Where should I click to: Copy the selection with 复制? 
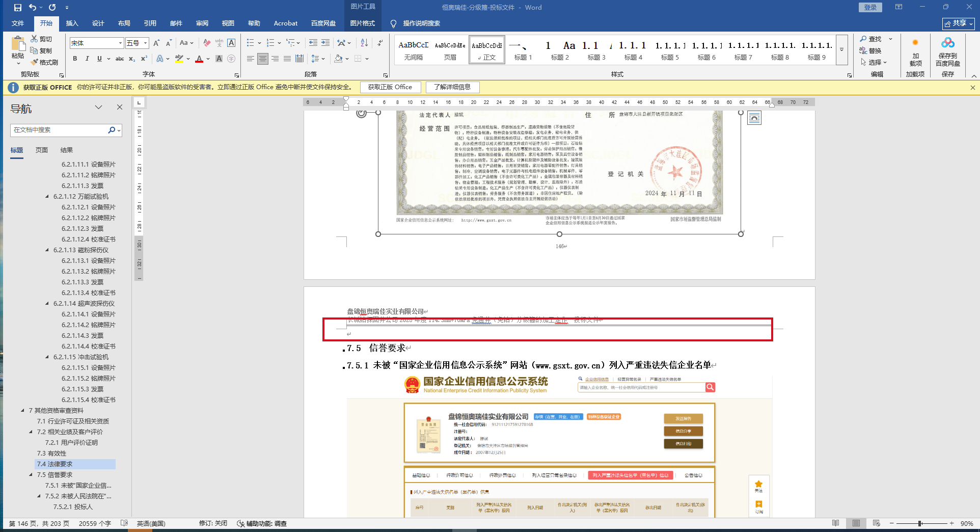pos(41,50)
